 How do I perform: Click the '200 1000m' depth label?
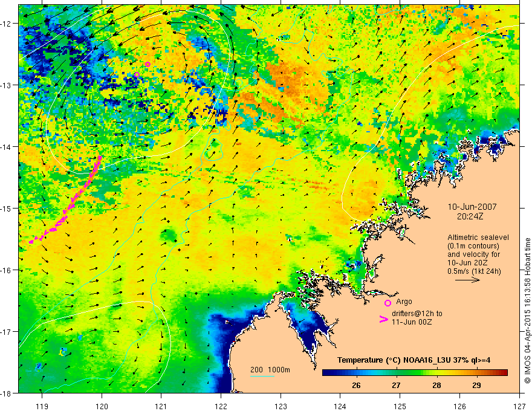tap(270, 370)
